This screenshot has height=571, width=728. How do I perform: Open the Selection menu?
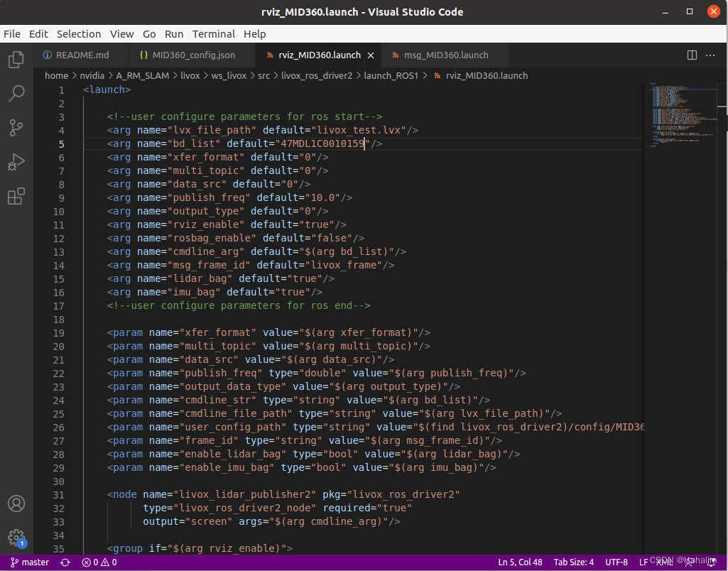pos(79,34)
